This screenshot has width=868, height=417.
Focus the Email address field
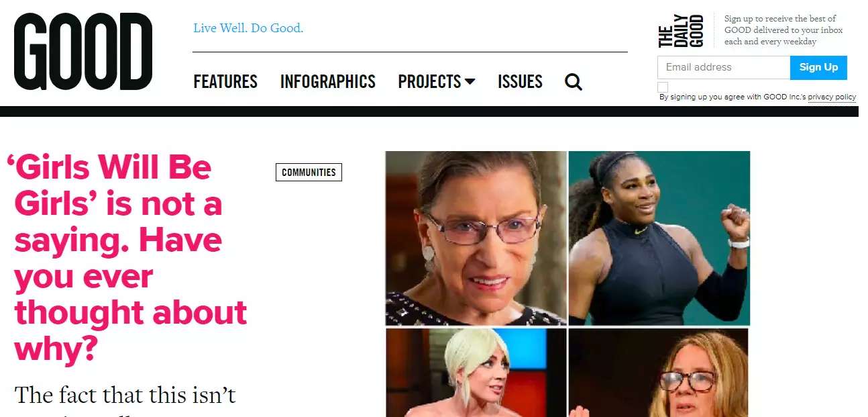point(724,67)
